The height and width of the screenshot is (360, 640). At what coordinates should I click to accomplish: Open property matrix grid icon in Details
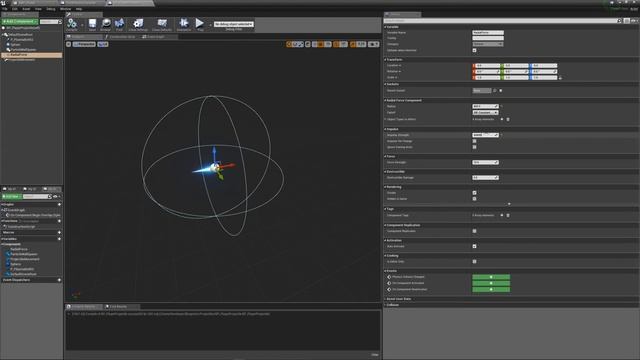click(627, 20)
